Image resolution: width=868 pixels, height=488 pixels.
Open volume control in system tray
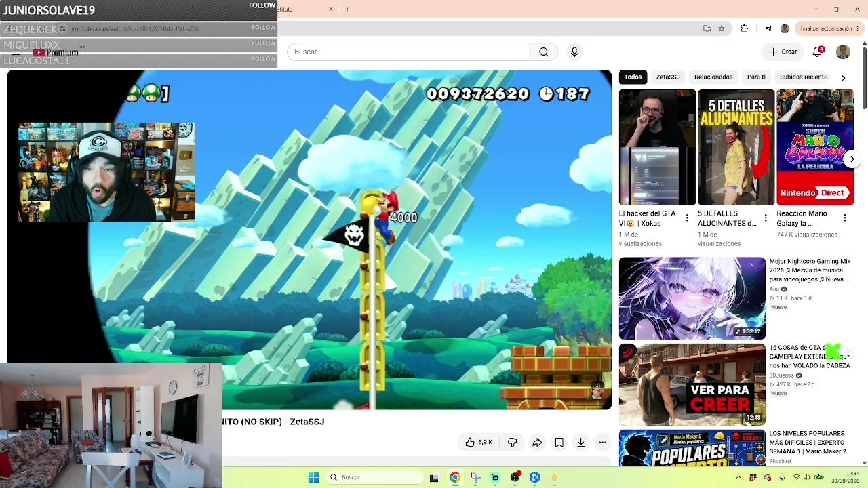click(x=808, y=478)
